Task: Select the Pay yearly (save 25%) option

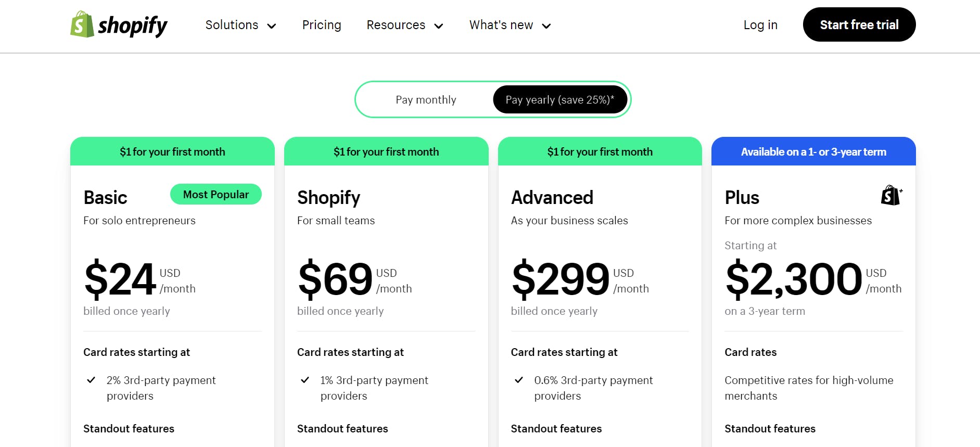Action: [559, 99]
